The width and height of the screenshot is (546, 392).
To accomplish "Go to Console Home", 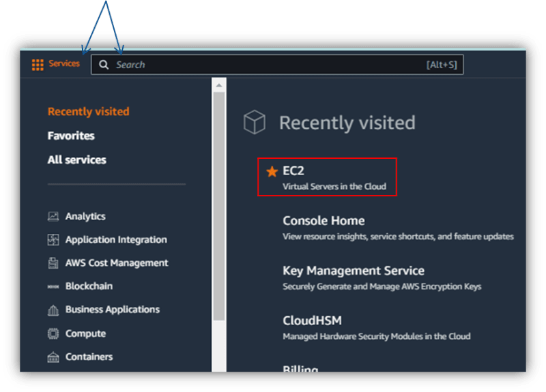I will (x=324, y=221).
